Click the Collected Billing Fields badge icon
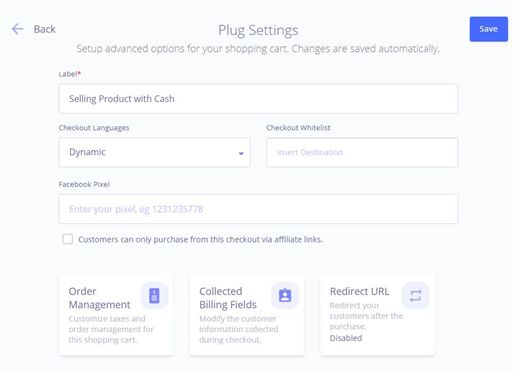Screen dimensions: 513x372 pos(285,295)
